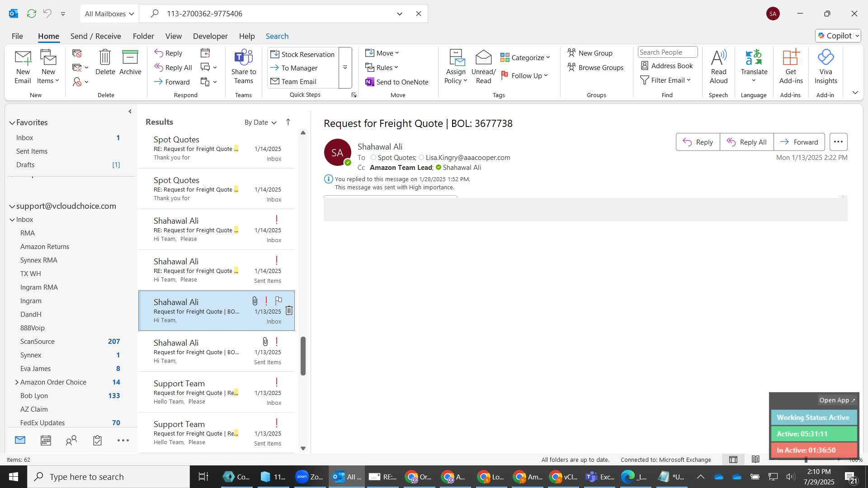Click Type here to search box
868x488 pixels.
point(108,477)
